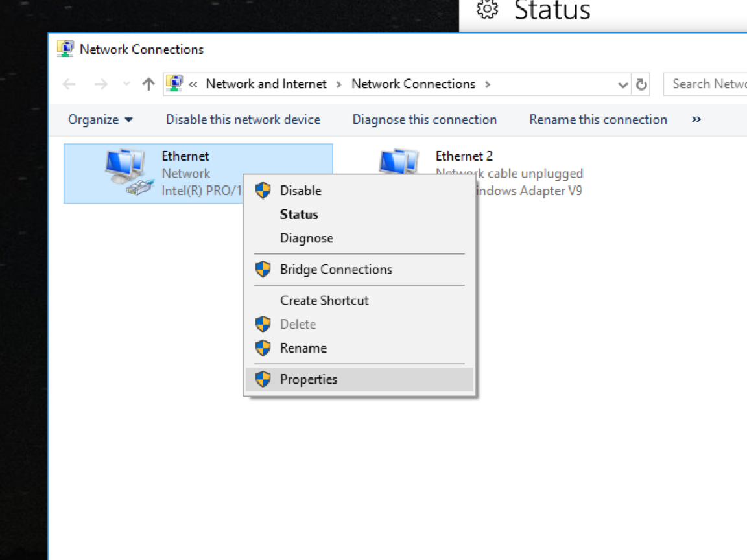This screenshot has width=747, height=560.
Task: Click the Windows Adapter V9 description text
Action: coord(529,191)
